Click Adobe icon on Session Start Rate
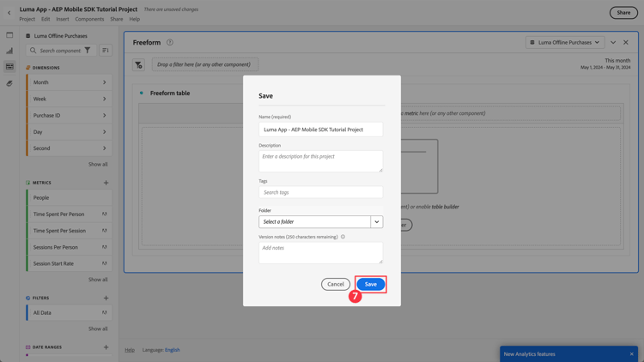The width and height of the screenshot is (644, 362). pos(104,263)
